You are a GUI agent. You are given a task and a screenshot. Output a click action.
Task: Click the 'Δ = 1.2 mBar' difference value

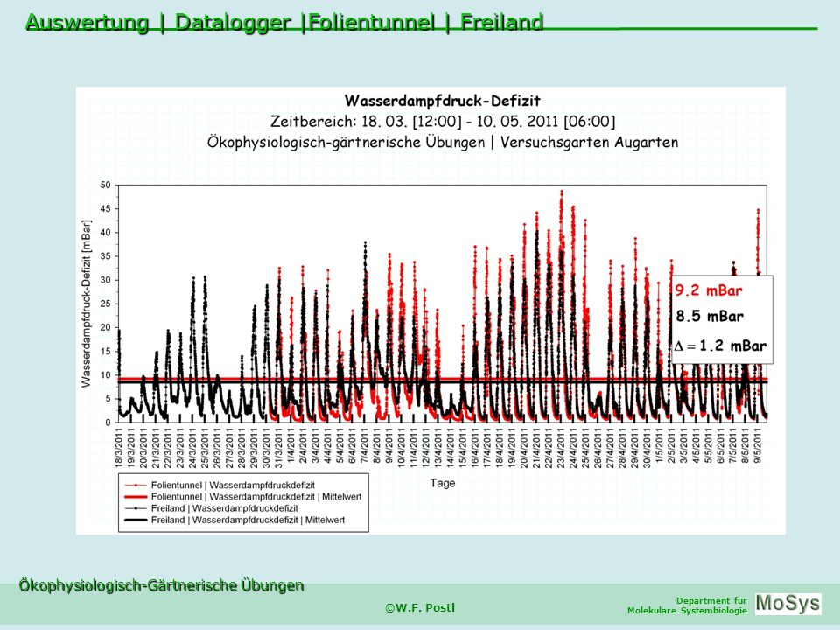[x=719, y=346]
